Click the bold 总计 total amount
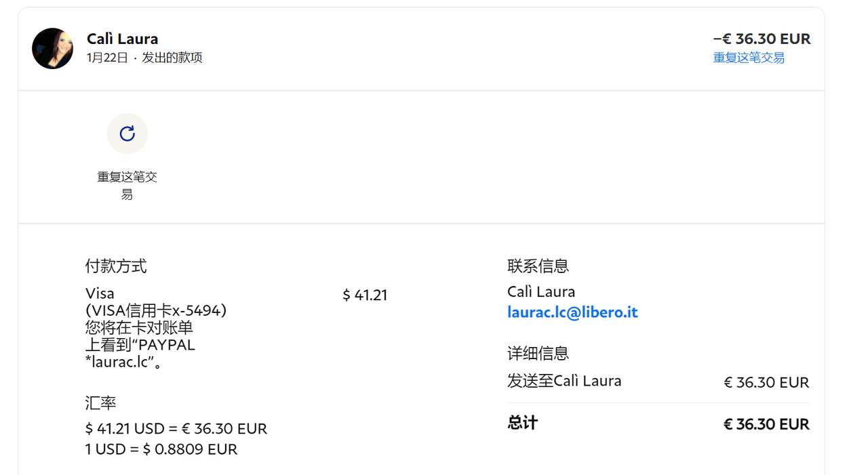 pyautogui.click(x=766, y=424)
